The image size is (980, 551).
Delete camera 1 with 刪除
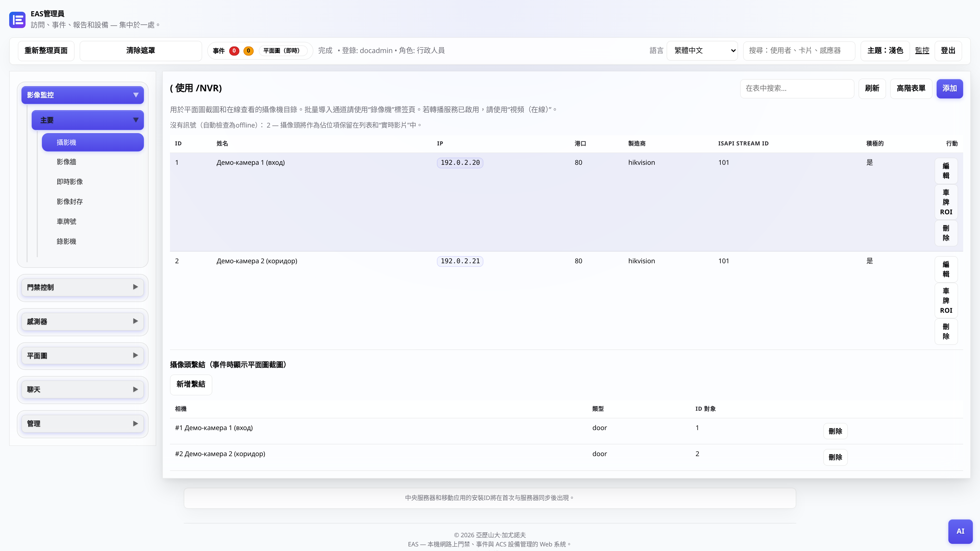[x=946, y=233]
